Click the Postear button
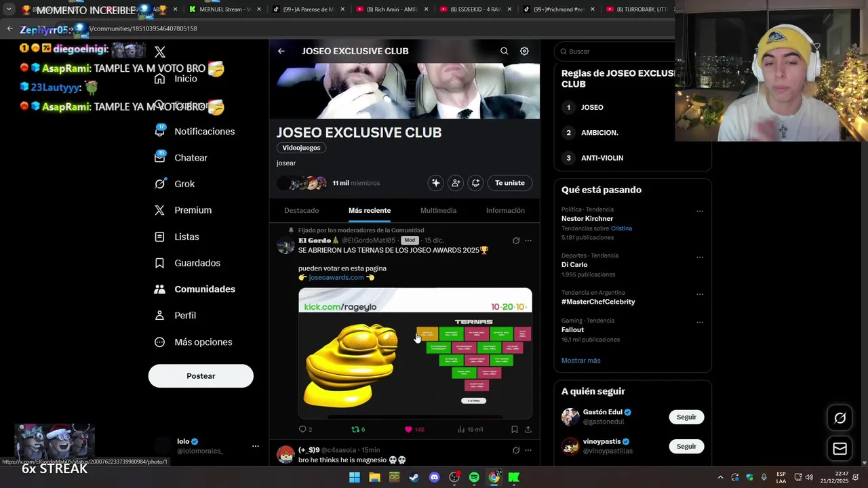This screenshot has width=868, height=488. [201, 376]
